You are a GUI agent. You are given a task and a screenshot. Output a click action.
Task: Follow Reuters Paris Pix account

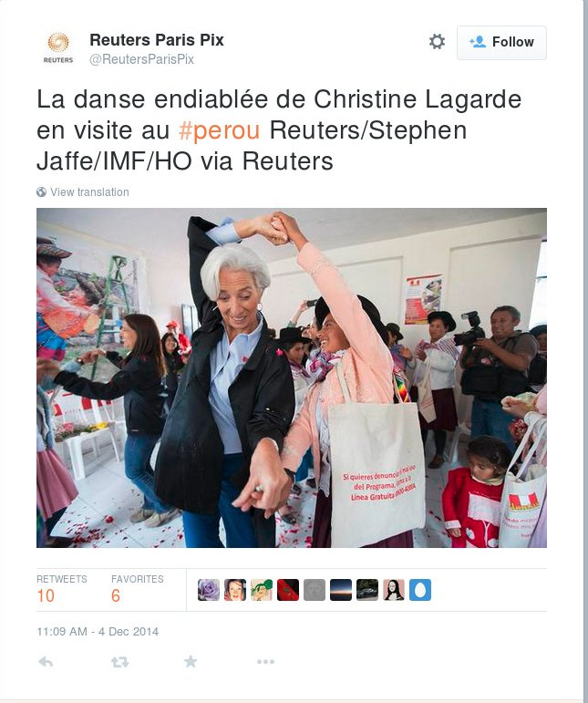point(501,43)
